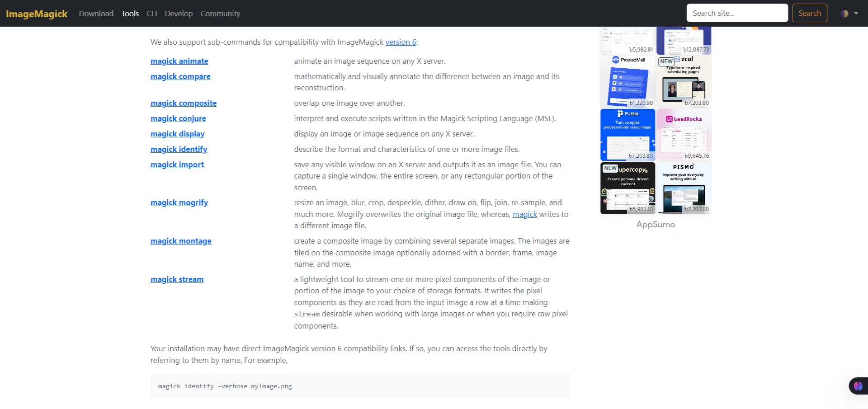Click the code line 'magick identify -verbose myImage.png'
Screen dimensions: 868x409
tap(225, 386)
